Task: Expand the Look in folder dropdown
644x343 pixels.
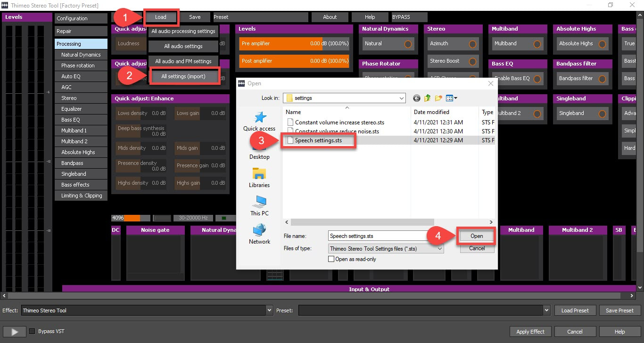Action: [x=402, y=98]
